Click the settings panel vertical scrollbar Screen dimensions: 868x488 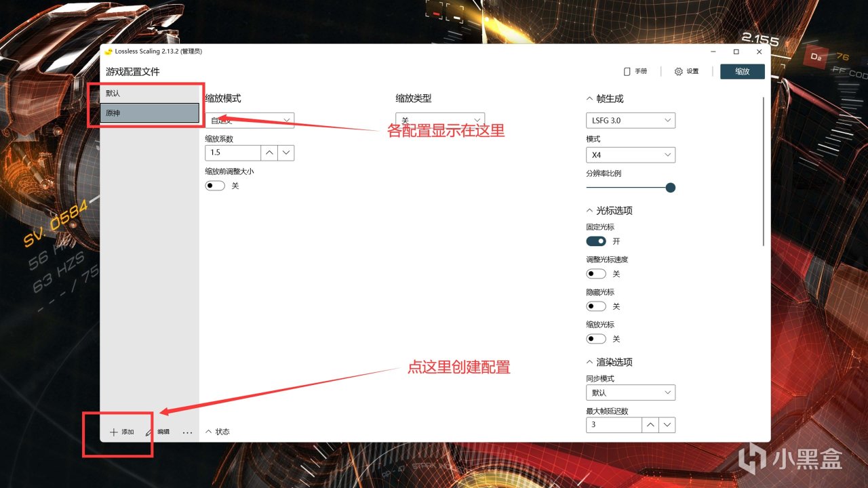coord(764,171)
